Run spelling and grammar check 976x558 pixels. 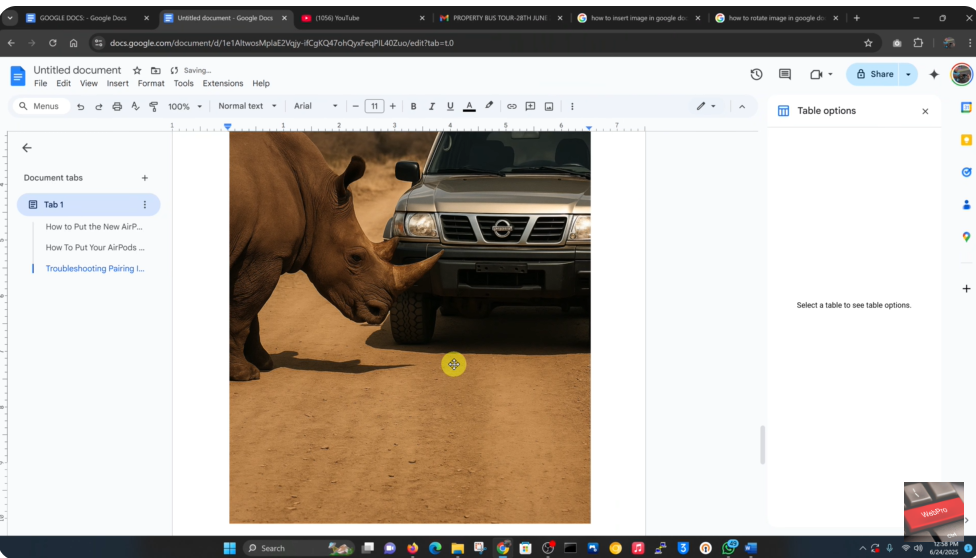click(135, 106)
